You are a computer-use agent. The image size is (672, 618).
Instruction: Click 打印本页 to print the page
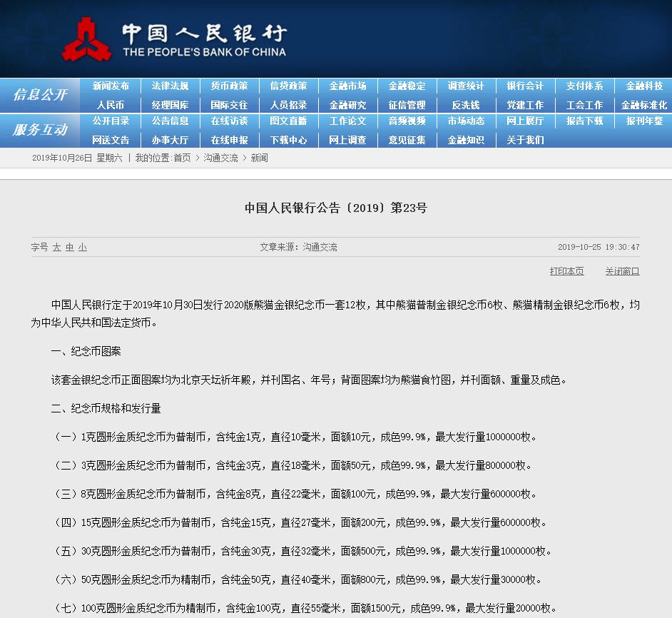pyautogui.click(x=566, y=271)
